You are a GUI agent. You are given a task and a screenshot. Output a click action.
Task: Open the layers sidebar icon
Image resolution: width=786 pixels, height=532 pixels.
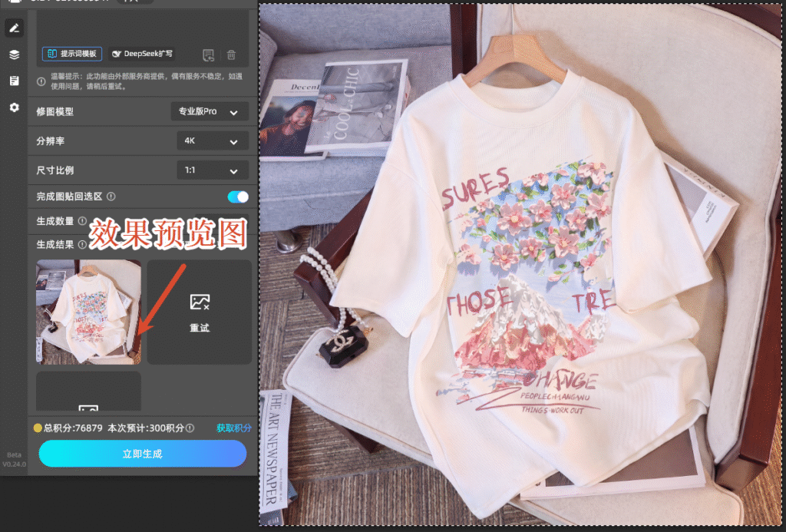[14, 55]
